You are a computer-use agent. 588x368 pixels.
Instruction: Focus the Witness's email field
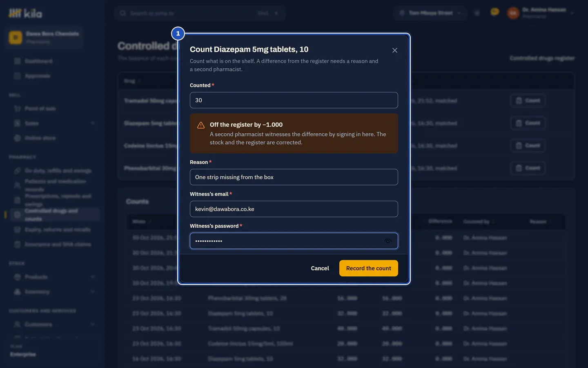[294, 209]
